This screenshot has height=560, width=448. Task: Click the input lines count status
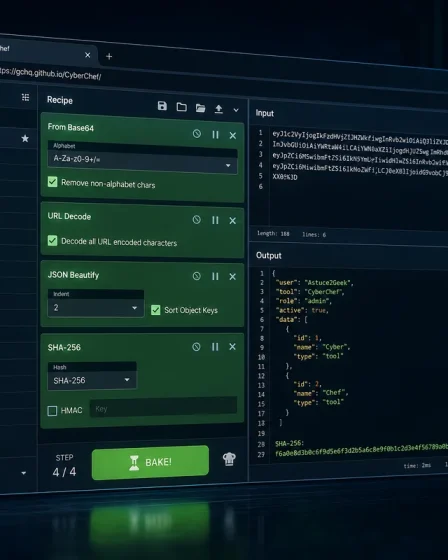[314, 235]
